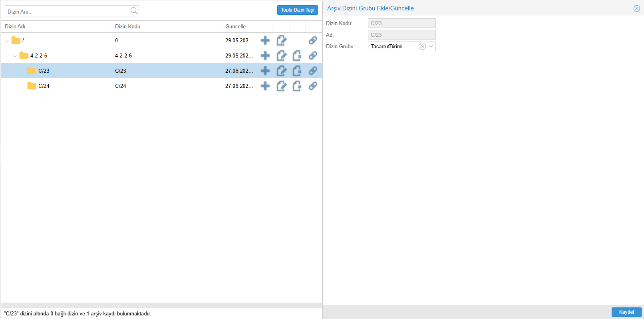The image size is (644, 319).
Task: Click the search magnifier icon
Action: [x=134, y=11]
